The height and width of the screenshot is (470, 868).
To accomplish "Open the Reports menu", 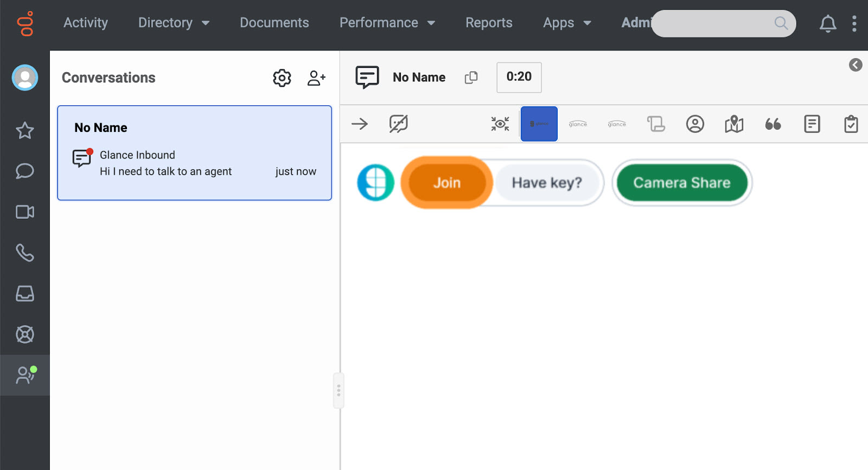I will (x=489, y=23).
